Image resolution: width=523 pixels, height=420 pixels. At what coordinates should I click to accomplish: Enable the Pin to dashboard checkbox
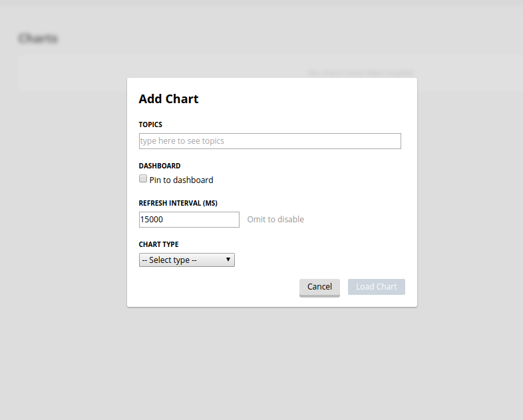pyautogui.click(x=143, y=179)
